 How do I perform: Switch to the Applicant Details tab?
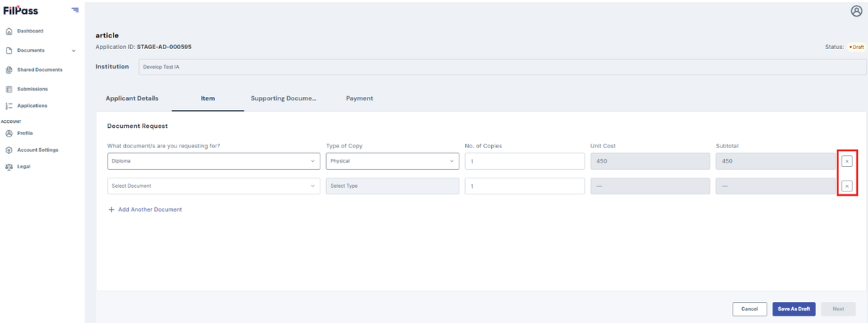point(132,98)
